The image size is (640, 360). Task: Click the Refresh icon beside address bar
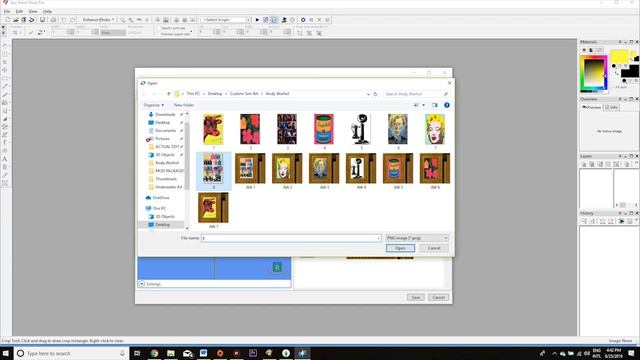click(x=376, y=94)
